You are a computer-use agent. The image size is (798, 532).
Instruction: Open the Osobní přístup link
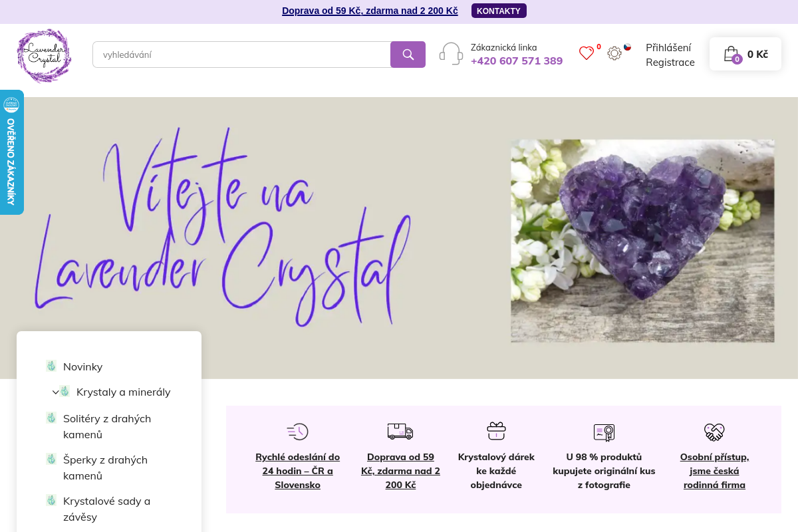(x=714, y=471)
